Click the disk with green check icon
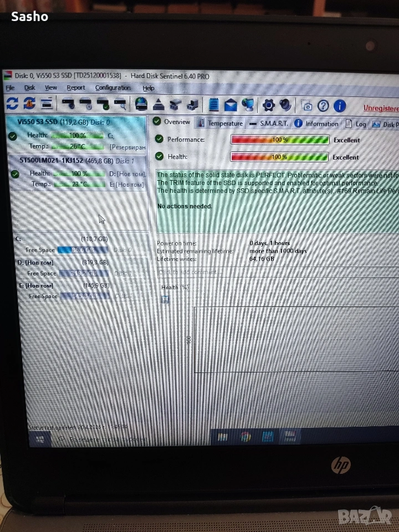The height and width of the screenshot is (532, 399). [x=103, y=104]
